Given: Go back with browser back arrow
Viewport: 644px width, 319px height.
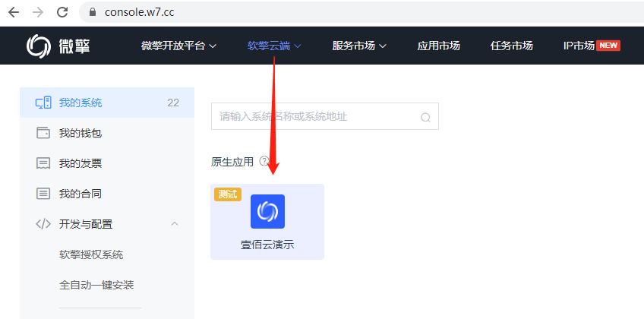Looking at the screenshot, I should point(14,12).
